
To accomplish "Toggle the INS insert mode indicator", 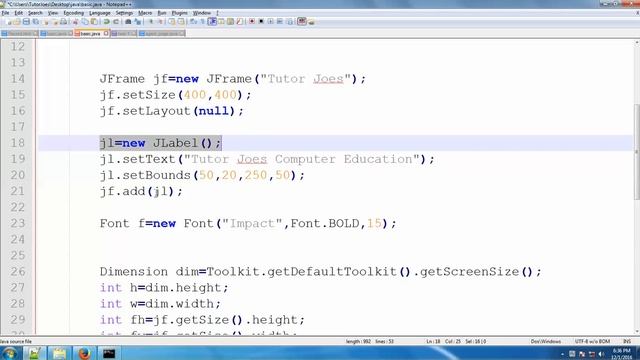I will (627, 341).
